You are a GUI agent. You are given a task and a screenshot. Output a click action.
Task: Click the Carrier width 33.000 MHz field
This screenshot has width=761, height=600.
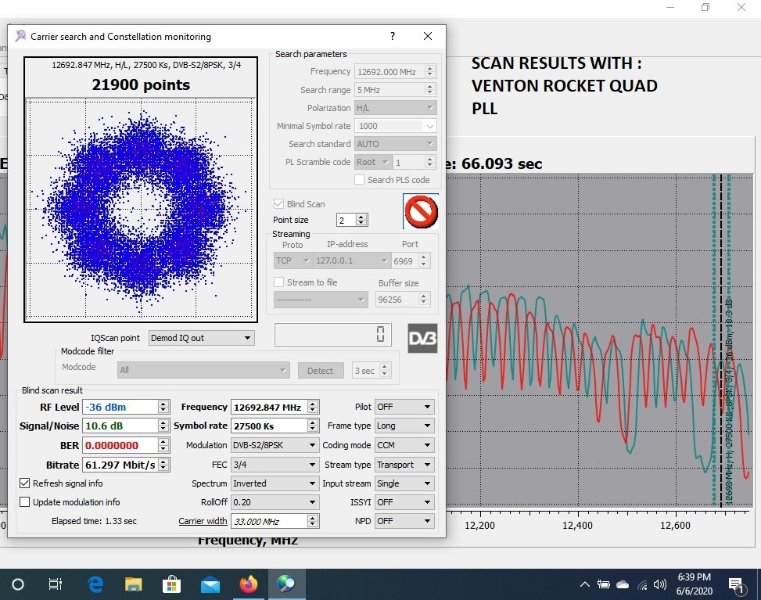(x=275, y=521)
